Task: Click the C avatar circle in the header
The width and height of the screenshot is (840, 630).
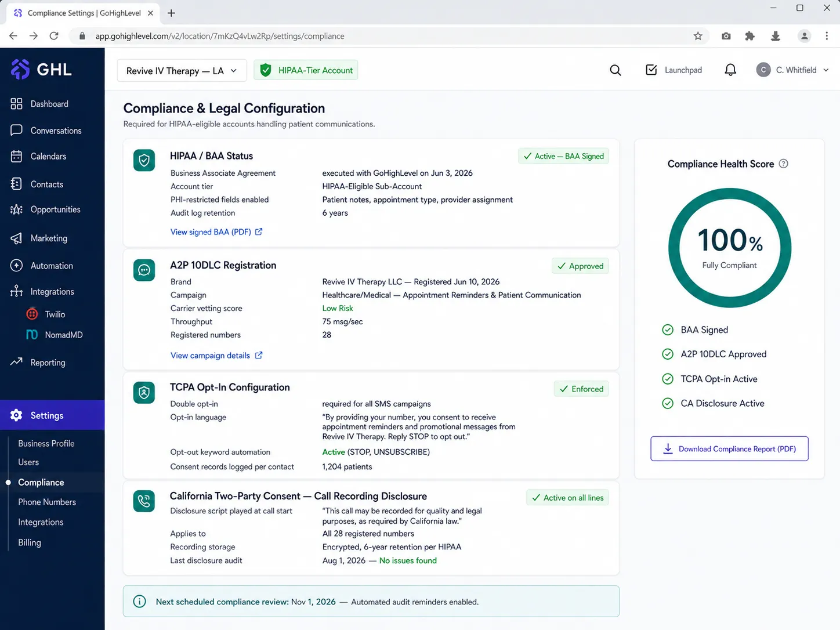Action: pyautogui.click(x=763, y=70)
